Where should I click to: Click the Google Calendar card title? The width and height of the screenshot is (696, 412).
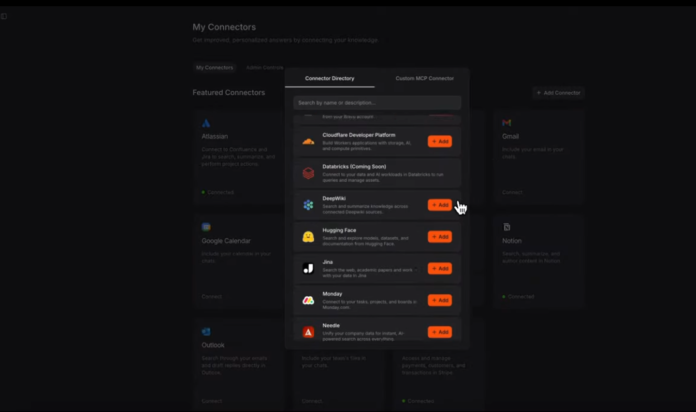pos(226,241)
